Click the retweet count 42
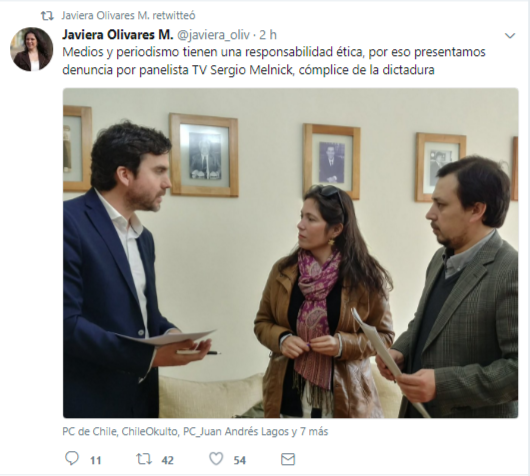The image size is (530, 476). click(167, 460)
